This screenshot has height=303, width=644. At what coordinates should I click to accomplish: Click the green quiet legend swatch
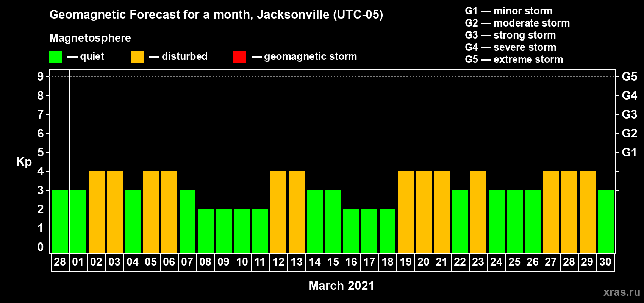(x=56, y=57)
